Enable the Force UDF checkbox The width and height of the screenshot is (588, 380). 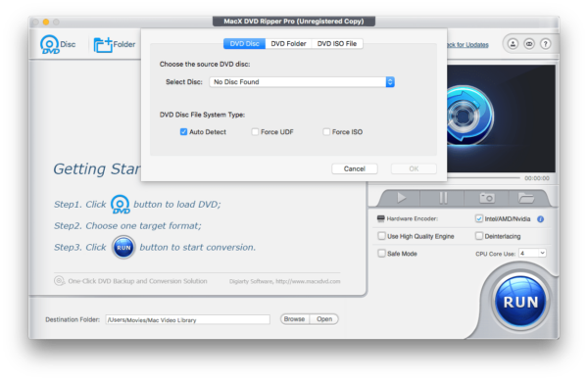pyautogui.click(x=255, y=132)
